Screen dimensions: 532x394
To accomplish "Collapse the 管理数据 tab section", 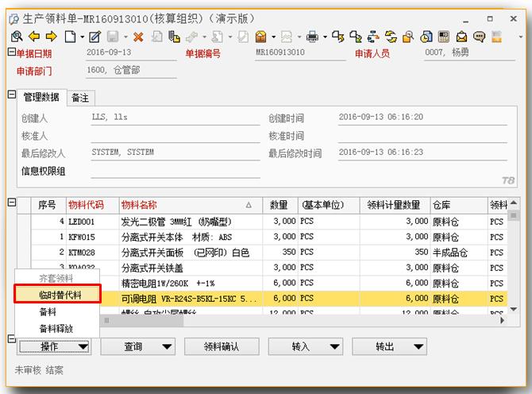I will [x=12, y=94].
